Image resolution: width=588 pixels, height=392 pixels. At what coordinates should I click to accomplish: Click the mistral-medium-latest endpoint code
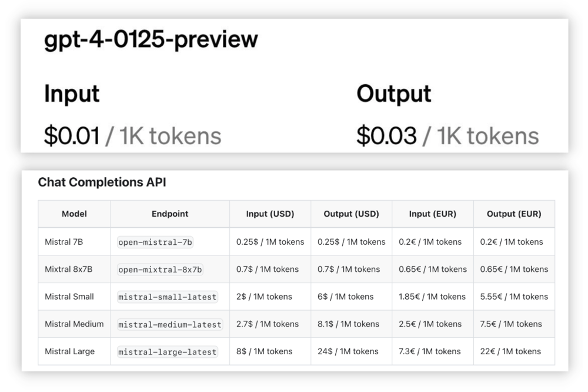(170, 324)
